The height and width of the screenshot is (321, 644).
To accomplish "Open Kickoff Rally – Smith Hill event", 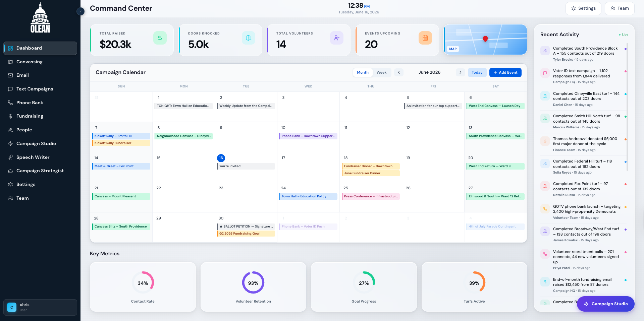I will [x=121, y=136].
